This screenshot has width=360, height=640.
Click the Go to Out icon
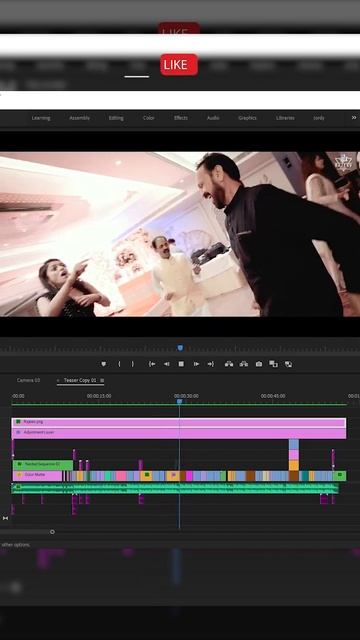pos(211,364)
